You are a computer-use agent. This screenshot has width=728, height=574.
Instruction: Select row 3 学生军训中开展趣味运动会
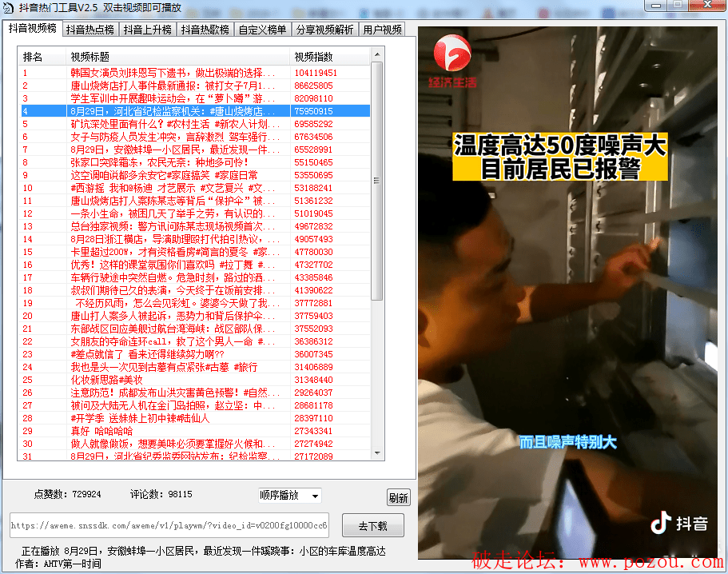pos(196,98)
